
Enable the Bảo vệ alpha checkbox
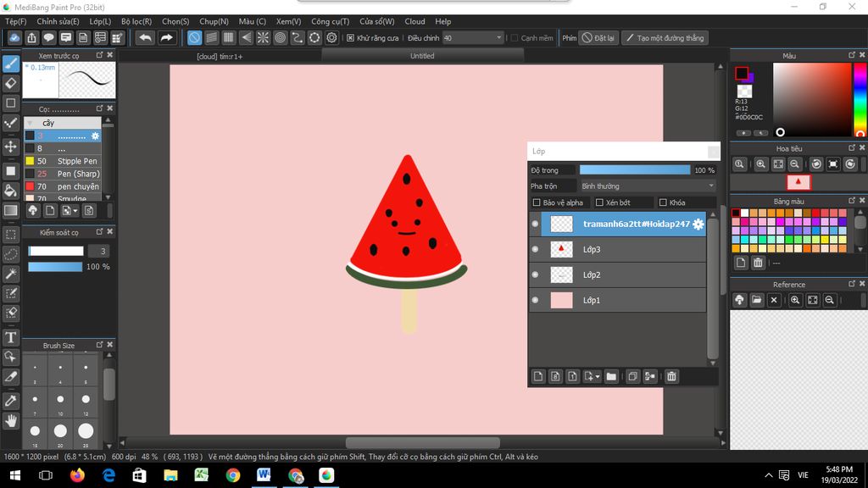click(x=537, y=203)
